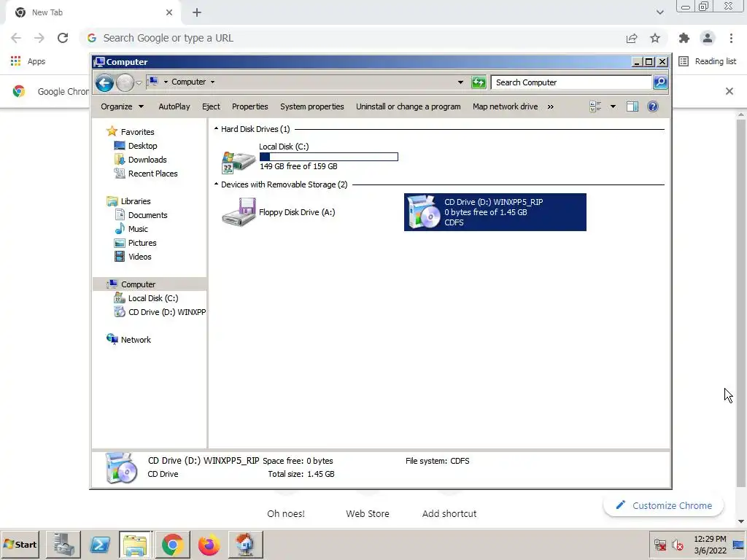Click Uninstall or change a program
The image size is (747, 560).
coord(409,106)
